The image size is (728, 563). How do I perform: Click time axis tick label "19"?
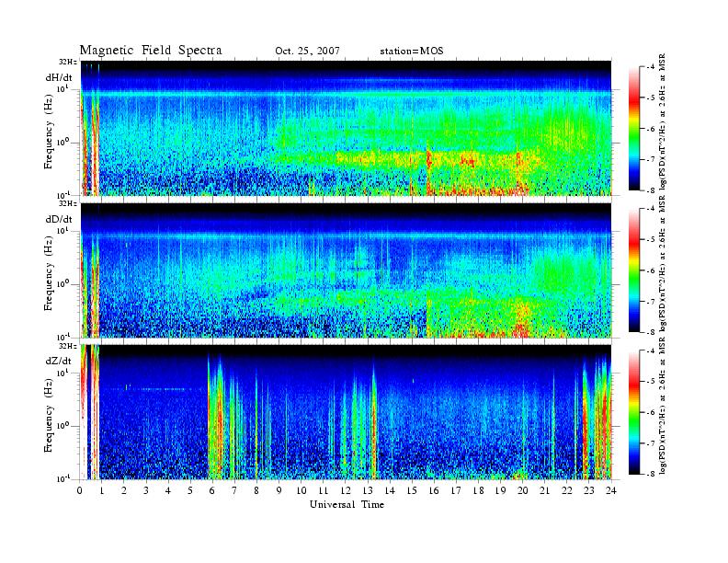500,491
